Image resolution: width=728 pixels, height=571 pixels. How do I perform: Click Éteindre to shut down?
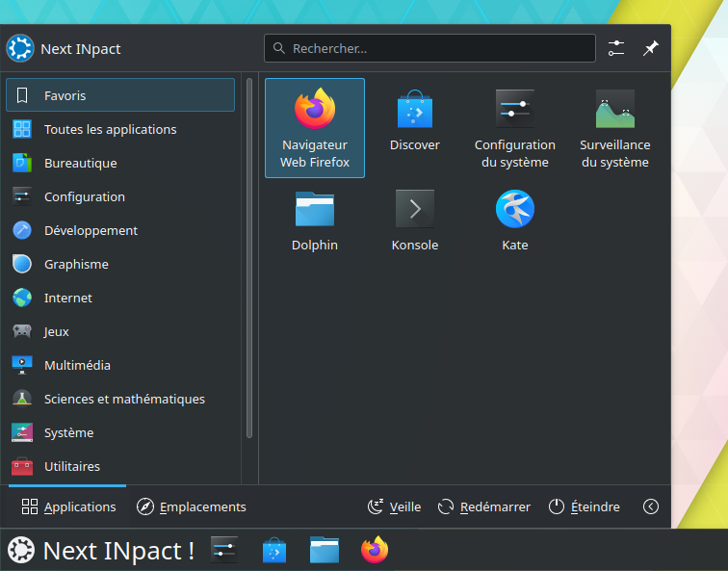pos(585,506)
